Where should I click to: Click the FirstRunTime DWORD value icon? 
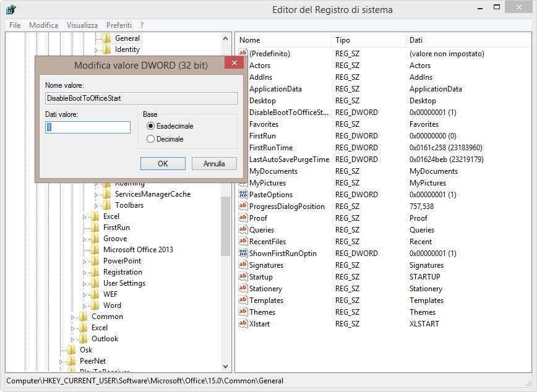click(243, 148)
